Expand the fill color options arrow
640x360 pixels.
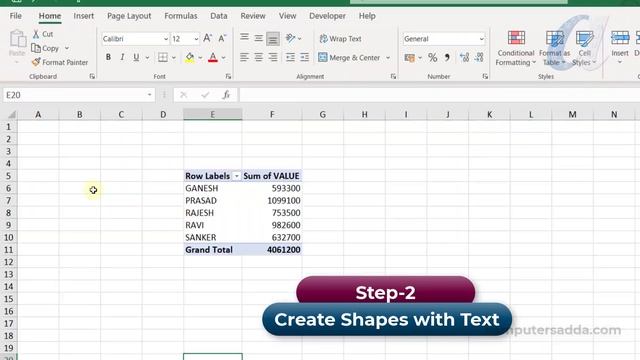point(200,58)
